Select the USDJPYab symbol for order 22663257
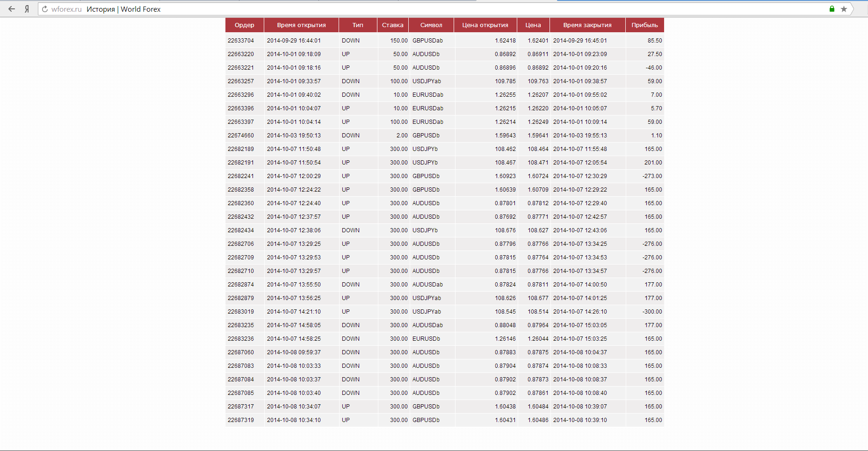Screen dimensions: 868x451 click(x=427, y=81)
